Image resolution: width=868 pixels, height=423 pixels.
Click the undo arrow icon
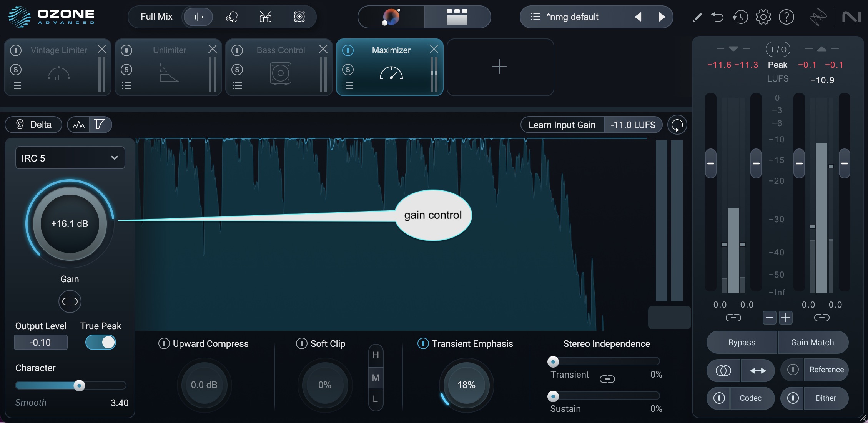click(717, 17)
